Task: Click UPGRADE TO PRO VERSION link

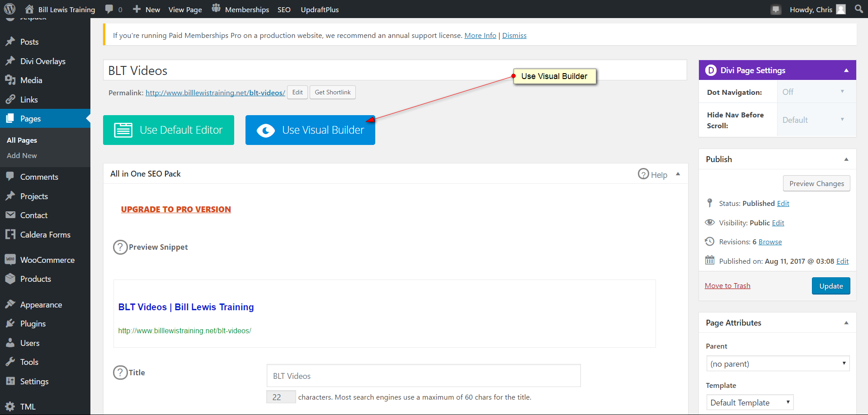Action: click(x=176, y=209)
